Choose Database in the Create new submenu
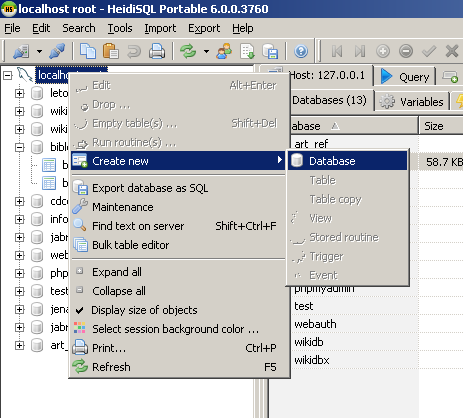This screenshot has height=418, width=463. [347, 161]
